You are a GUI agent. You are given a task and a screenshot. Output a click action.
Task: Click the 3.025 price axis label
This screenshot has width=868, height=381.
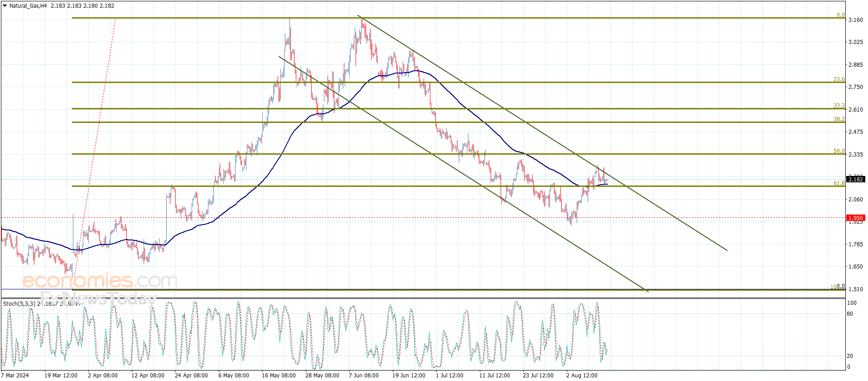(x=855, y=42)
